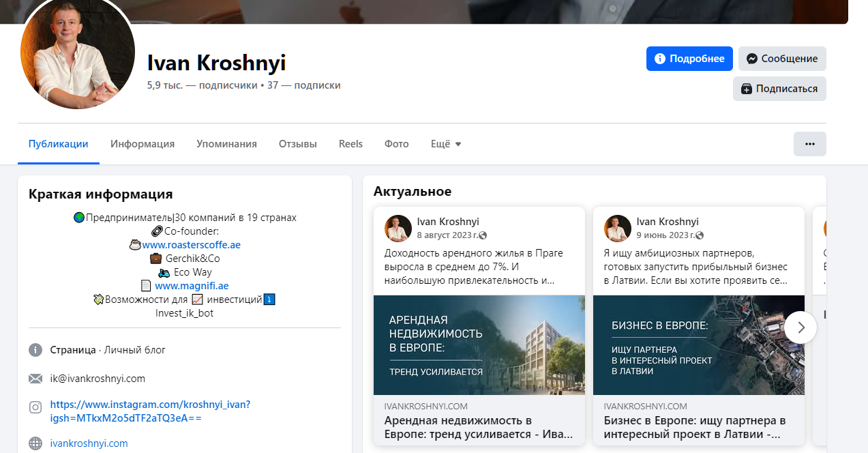The height and width of the screenshot is (453, 868).
Task: Click the Подробнее button
Action: 689,59
